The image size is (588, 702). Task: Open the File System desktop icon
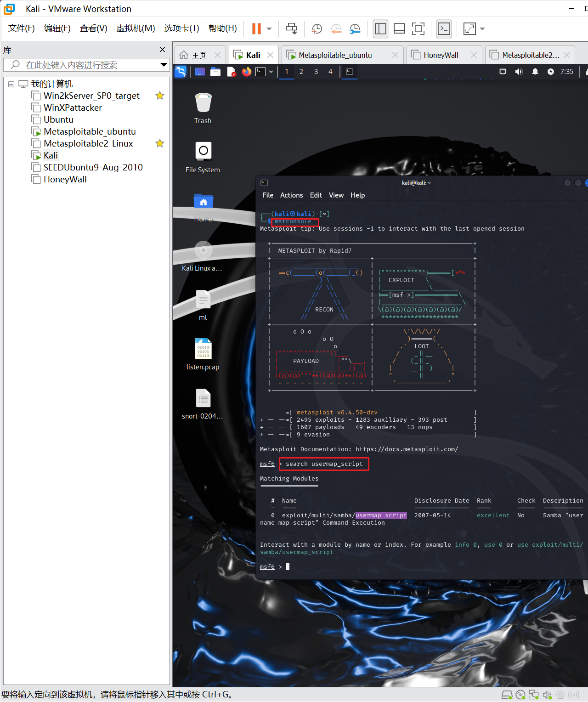(203, 157)
